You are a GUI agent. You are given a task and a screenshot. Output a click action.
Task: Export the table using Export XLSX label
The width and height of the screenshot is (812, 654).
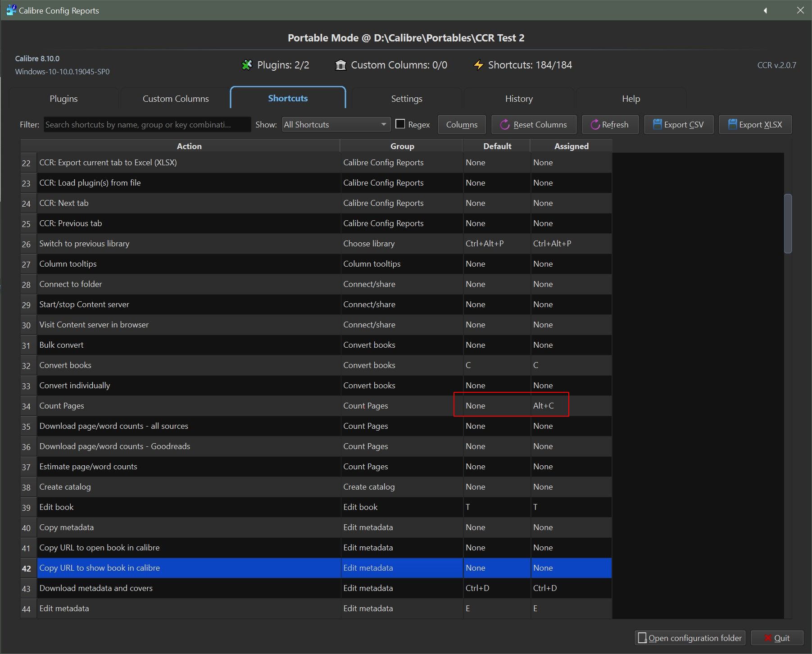760,125
